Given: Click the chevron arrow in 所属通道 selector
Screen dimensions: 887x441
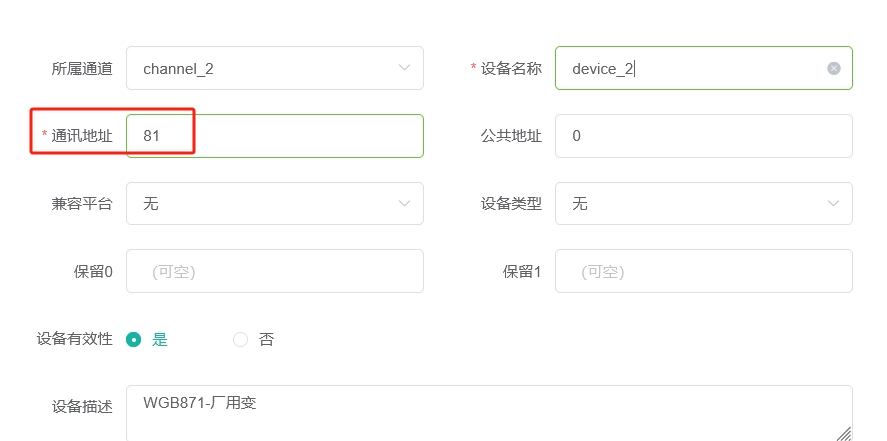Looking at the screenshot, I should [404, 68].
